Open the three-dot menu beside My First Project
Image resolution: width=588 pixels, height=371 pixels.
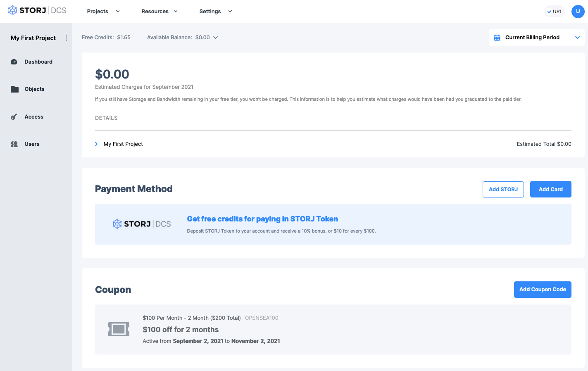coord(67,38)
